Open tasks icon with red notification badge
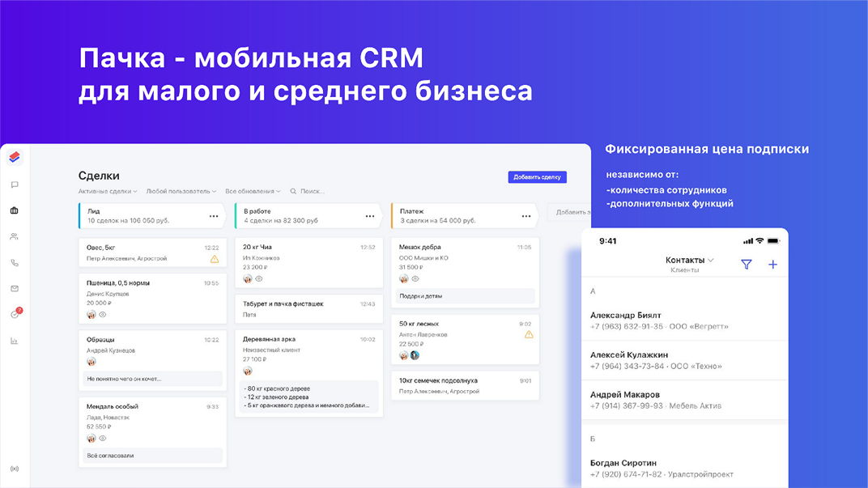Viewport: 868px width, 488px height. 15,314
